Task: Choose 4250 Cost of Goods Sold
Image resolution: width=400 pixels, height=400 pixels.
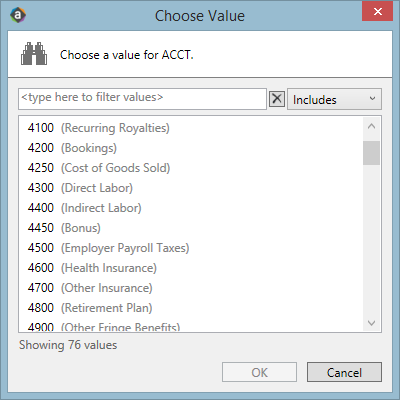Action: 191,168
